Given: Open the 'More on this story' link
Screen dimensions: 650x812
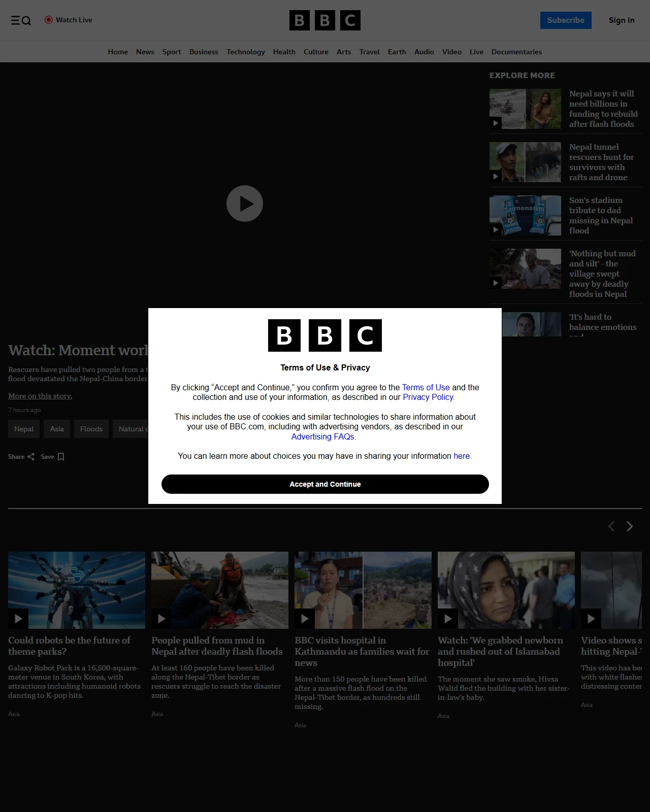Looking at the screenshot, I should point(40,396).
